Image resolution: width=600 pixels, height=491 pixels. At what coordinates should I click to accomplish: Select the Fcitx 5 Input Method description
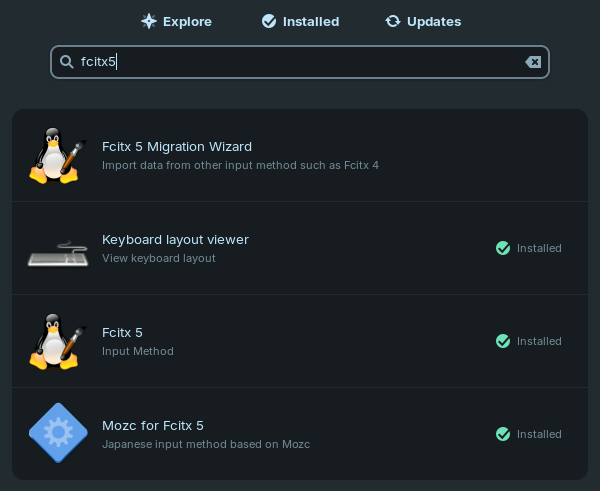(x=138, y=351)
